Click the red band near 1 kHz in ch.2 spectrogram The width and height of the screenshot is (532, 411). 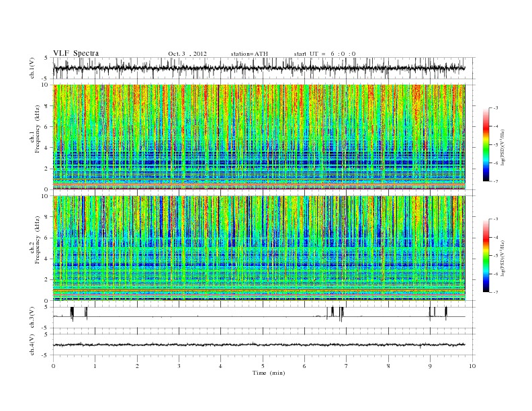tap(259, 291)
